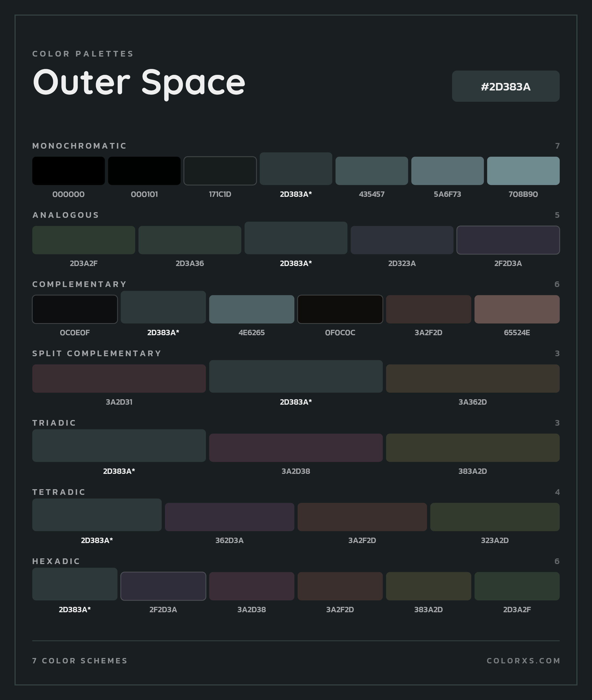The height and width of the screenshot is (700, 592).
Task: Select the 3A2F2D swatch in Complementary row
Action: click(x=429, y=309)
